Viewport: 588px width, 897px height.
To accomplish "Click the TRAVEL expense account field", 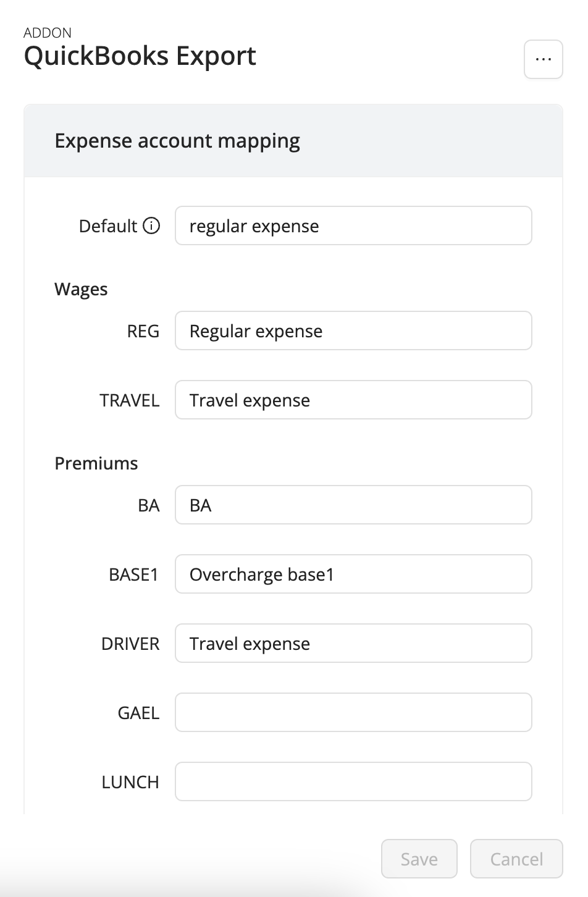I will point(353,400).
